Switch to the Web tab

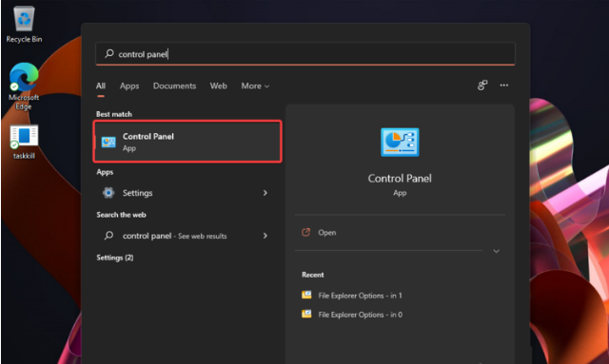point(218,86)
